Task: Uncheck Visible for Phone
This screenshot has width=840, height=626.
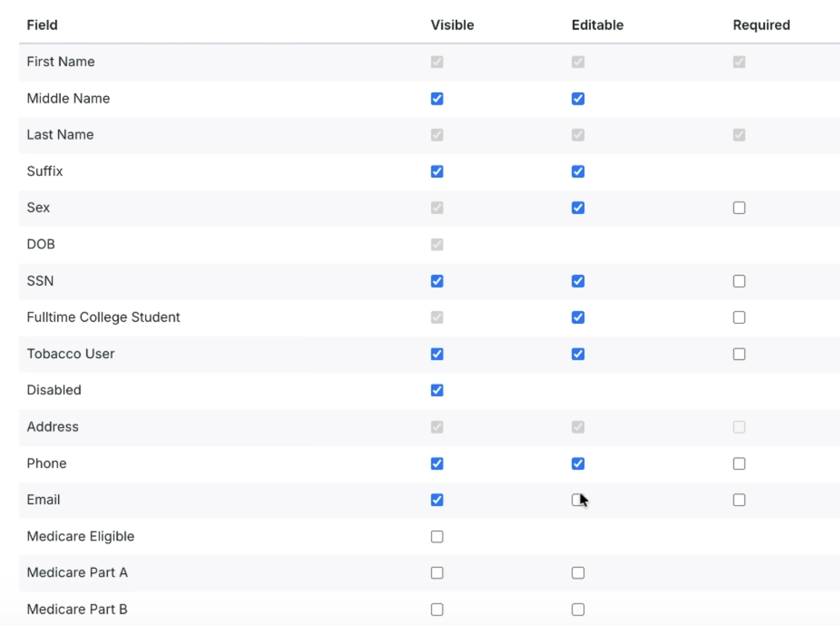Action: 437,463
